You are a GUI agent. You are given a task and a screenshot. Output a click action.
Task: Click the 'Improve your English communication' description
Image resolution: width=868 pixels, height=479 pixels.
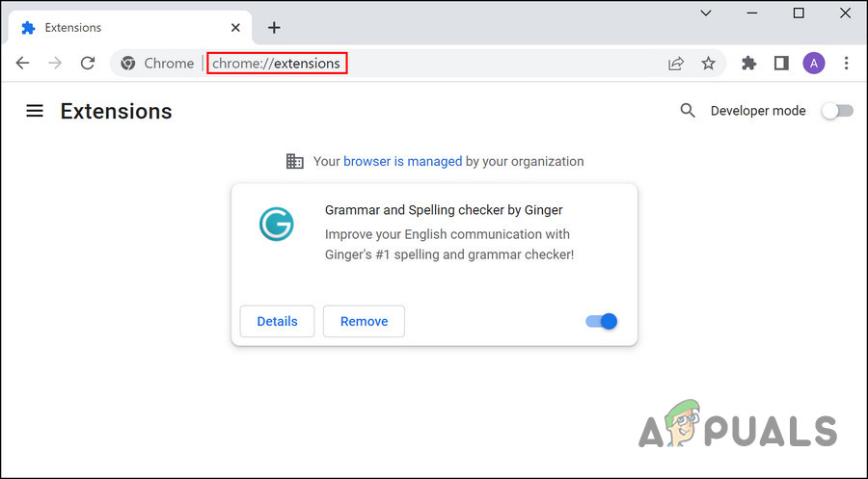tap(449, 245)
